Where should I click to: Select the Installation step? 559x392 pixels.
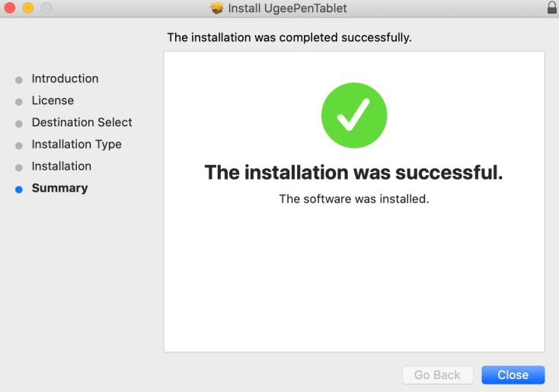coord(62,166)
